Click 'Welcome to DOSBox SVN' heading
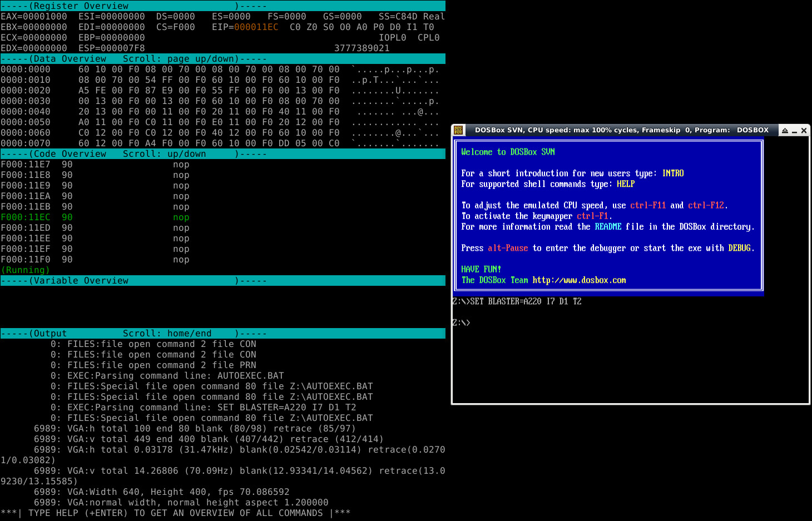Image resolution: width=812 pixels, height=521 pixels. (x=508, y=152)
